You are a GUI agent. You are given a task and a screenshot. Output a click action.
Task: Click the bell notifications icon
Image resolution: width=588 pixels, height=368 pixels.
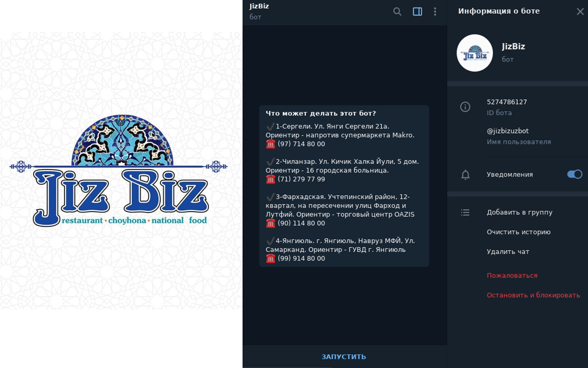(465, 175)
